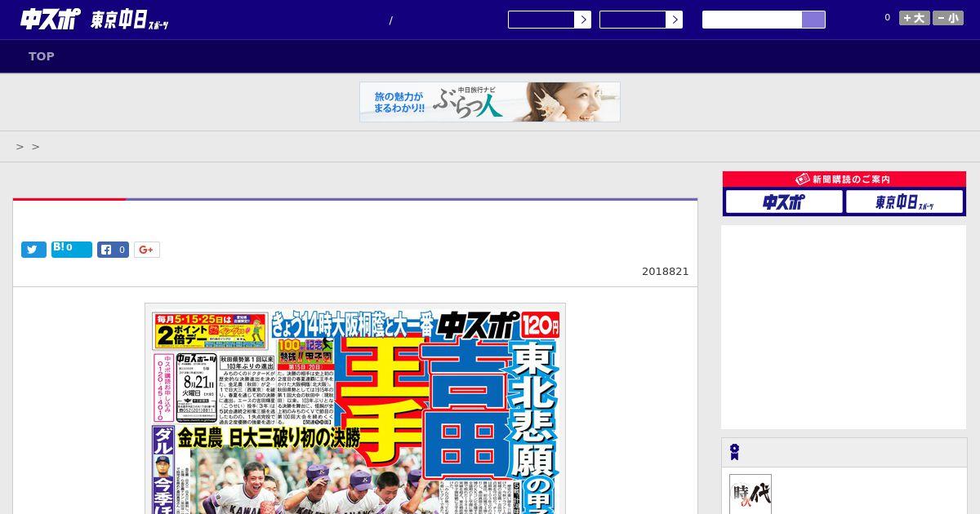
Task: Decrease text size with −小 button
Action: [948, 18]
